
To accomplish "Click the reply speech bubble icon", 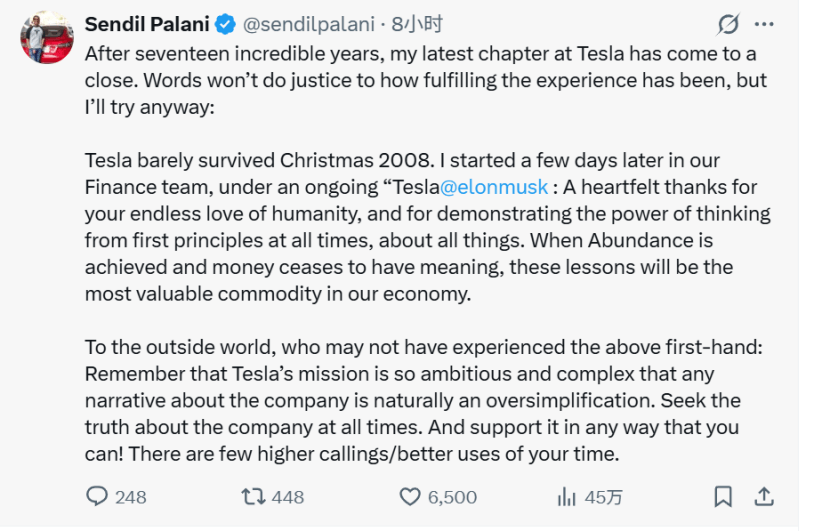I will click(97, 496).
